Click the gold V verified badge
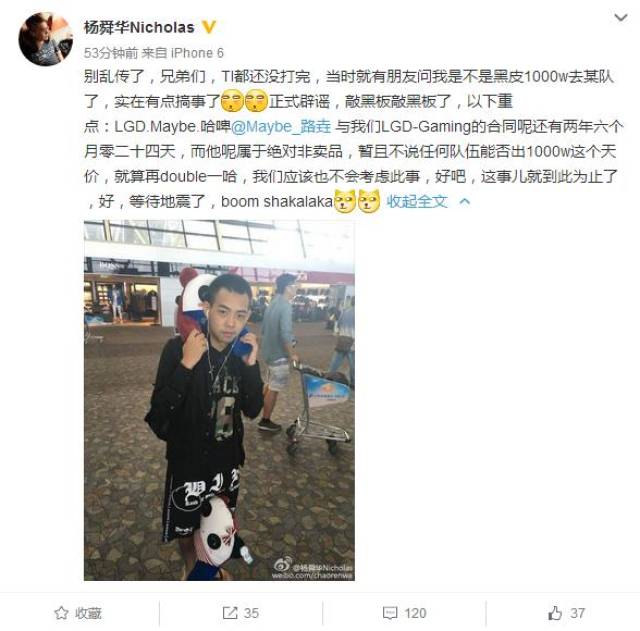This screenshot has width=640, height=631. tap(209, 27)
